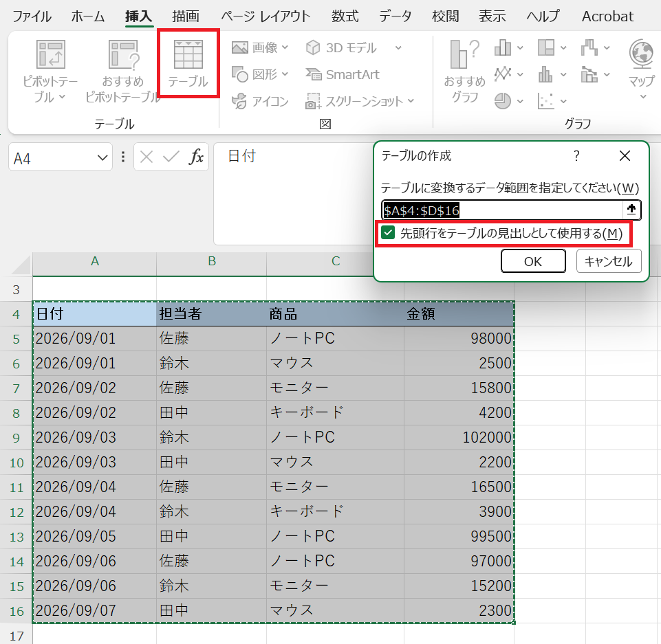The height and width of the screenshot is (644, 661).
Task: Insert a combo chart
Action: click(x=589, y=74)
